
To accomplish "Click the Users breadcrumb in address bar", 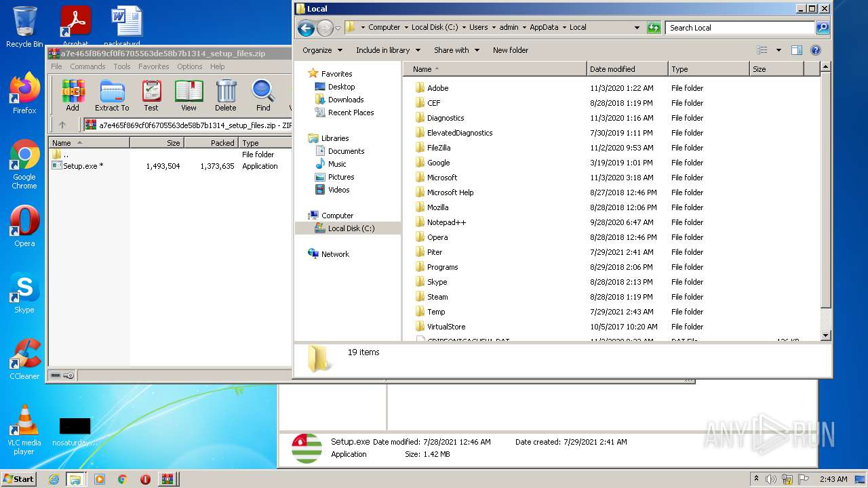I will click(x=478, y=28).
